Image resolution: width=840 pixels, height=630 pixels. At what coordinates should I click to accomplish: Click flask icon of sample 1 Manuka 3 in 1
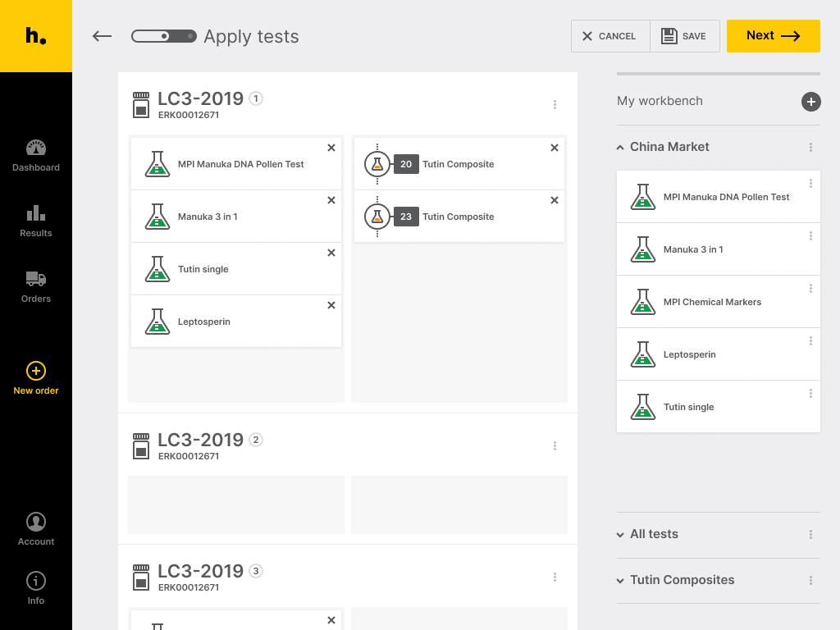[x=157, y=217]
